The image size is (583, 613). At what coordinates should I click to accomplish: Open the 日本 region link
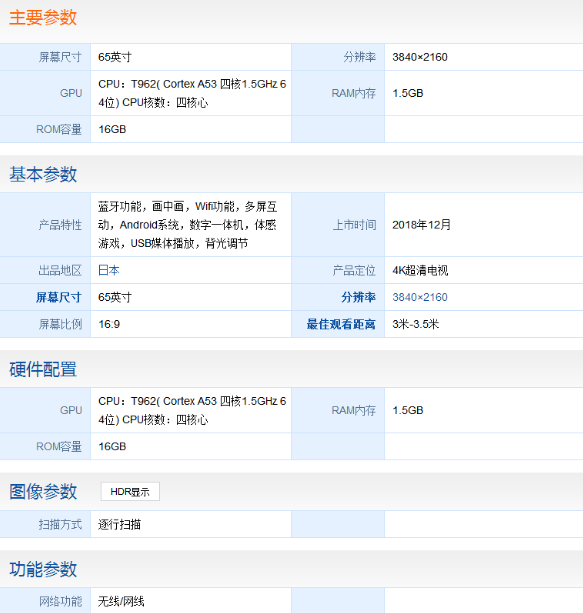[109, 270]
